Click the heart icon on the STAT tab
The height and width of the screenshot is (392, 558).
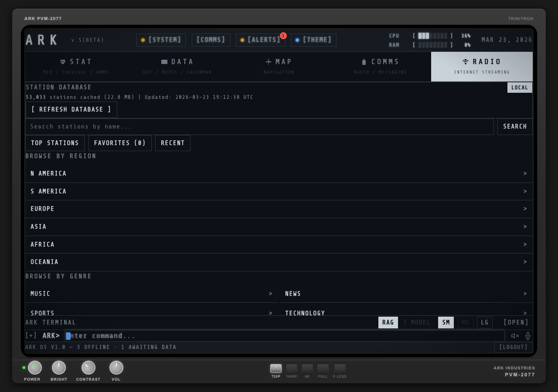pyautogui.click(x=63, y=61)
